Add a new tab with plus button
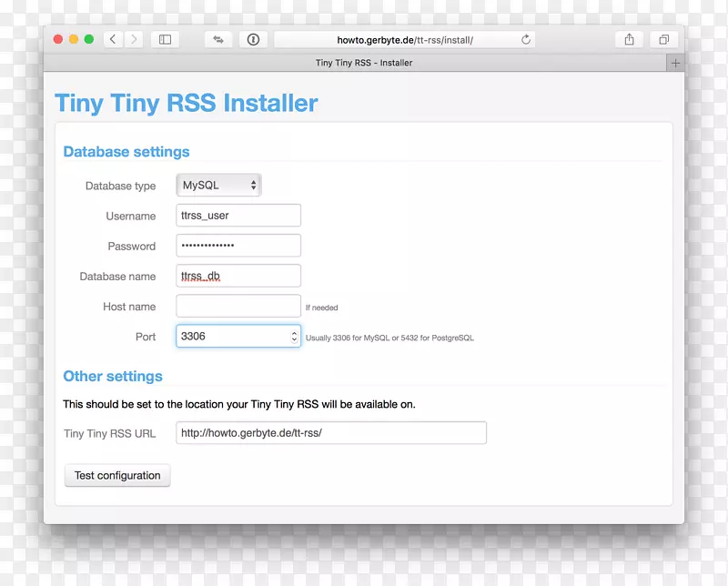The height and width of the screenshot is (586, 728). [x=674, y=63]
